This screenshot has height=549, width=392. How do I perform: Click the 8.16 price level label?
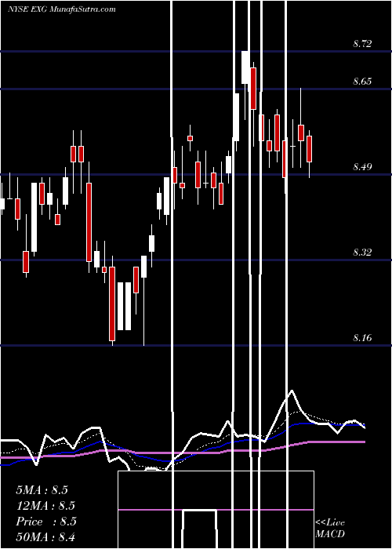pyautogui.click(x=362, y=338)
